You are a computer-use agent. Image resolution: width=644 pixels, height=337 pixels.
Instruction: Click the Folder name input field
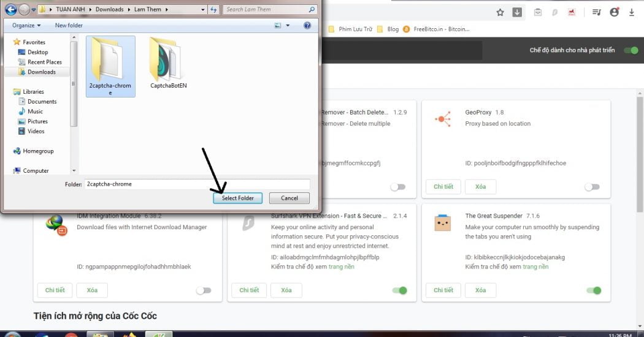(x=197, y=184)
